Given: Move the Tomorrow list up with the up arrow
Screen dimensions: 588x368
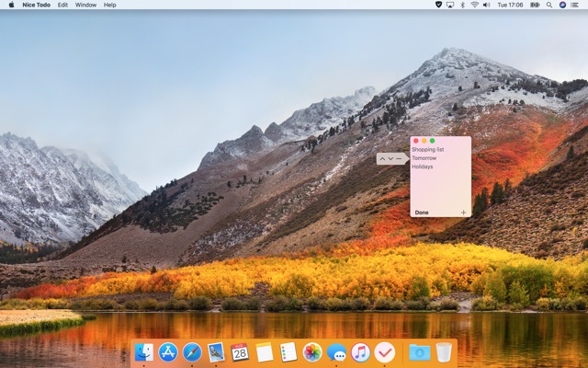Looking at the screenshot, I should 382,159.
